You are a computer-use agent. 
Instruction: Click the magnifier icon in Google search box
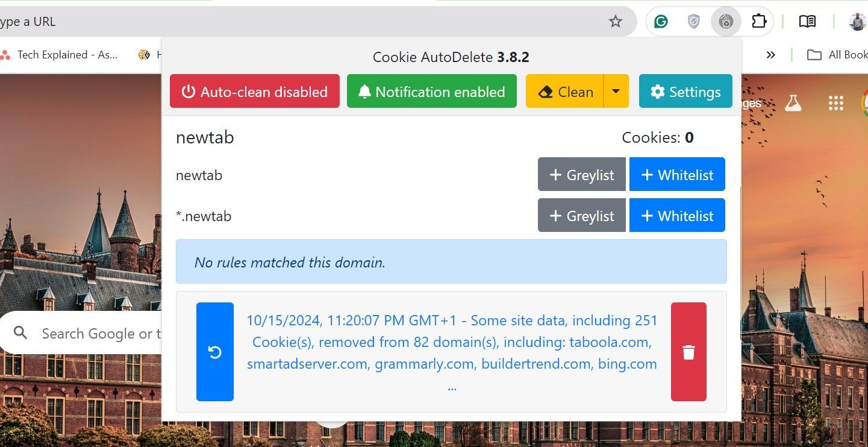pos(20,333)
